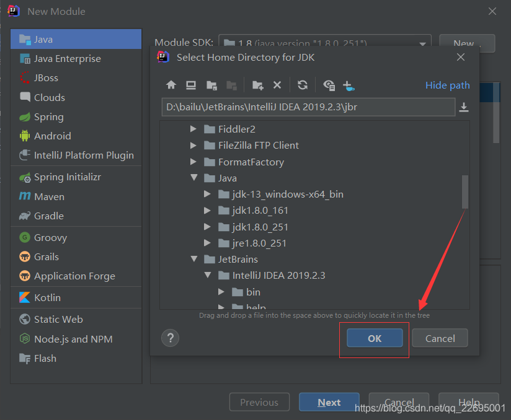Select Groovy in module list
511x420 pixels.
click(76, 237)
